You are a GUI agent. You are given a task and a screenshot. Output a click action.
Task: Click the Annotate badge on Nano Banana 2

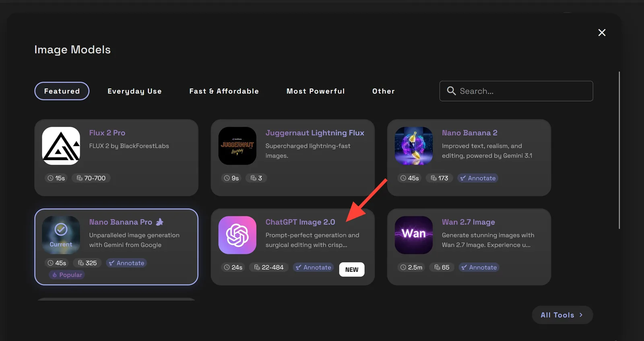pos(478,178)
